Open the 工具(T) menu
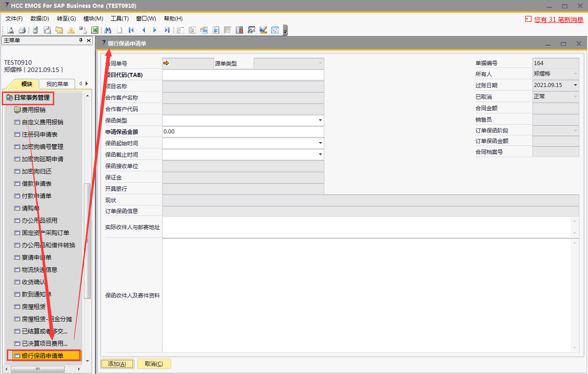Image resolution: width=588 pixels, height=374 pixels. click(x=119, y=19)
